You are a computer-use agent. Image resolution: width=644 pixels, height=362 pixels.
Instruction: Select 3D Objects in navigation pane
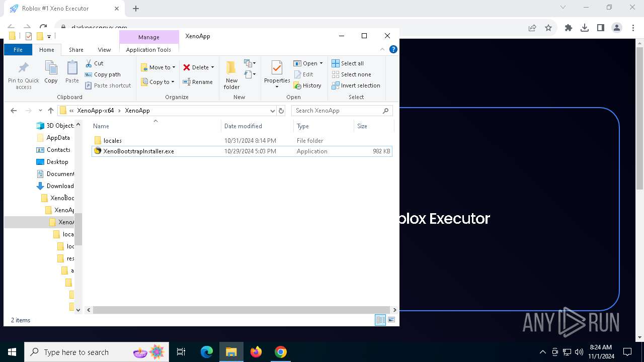(55, 126)
